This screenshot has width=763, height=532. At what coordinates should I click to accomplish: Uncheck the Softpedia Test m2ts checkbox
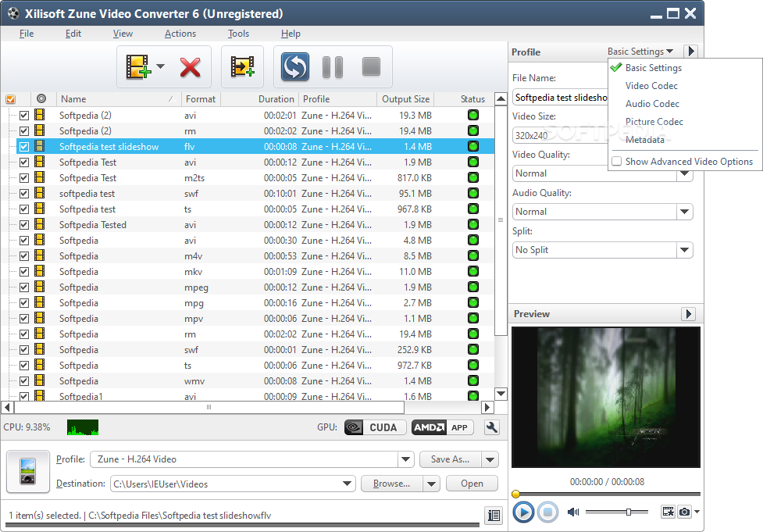pyautogui.click(x=24, y=177)
